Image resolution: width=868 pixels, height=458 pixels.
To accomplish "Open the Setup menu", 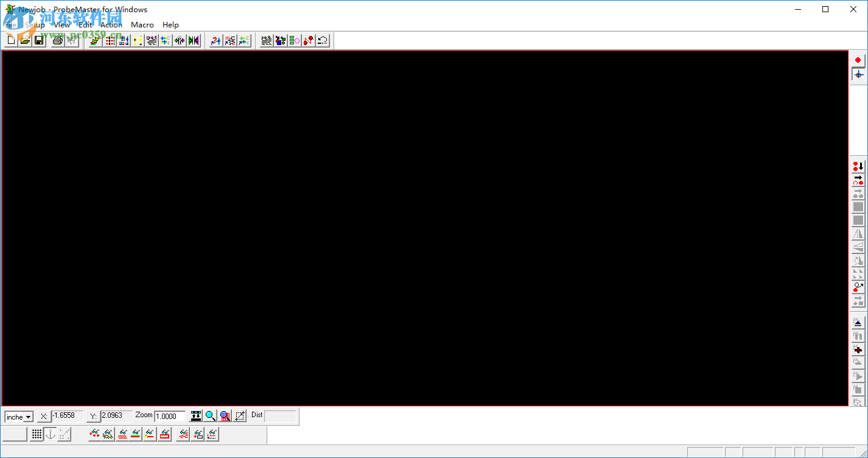I will [35, 25].
